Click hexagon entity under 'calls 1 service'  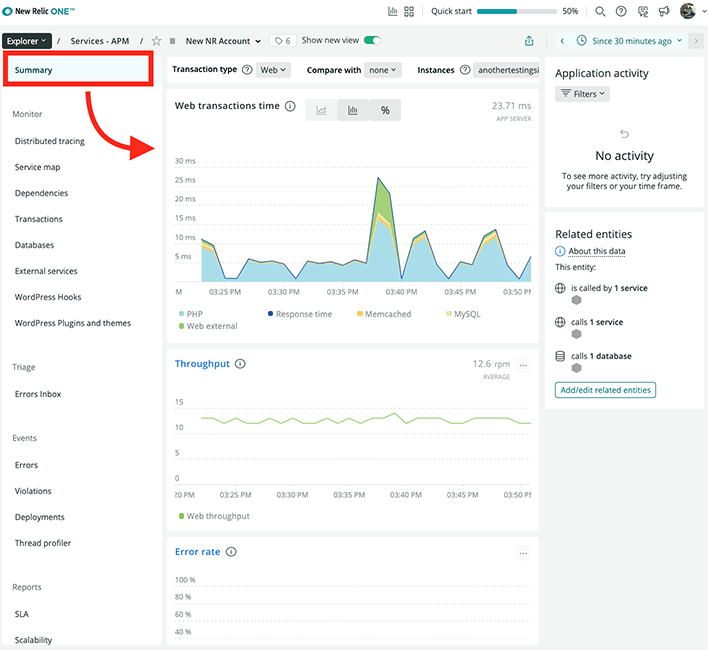(576, 334)
